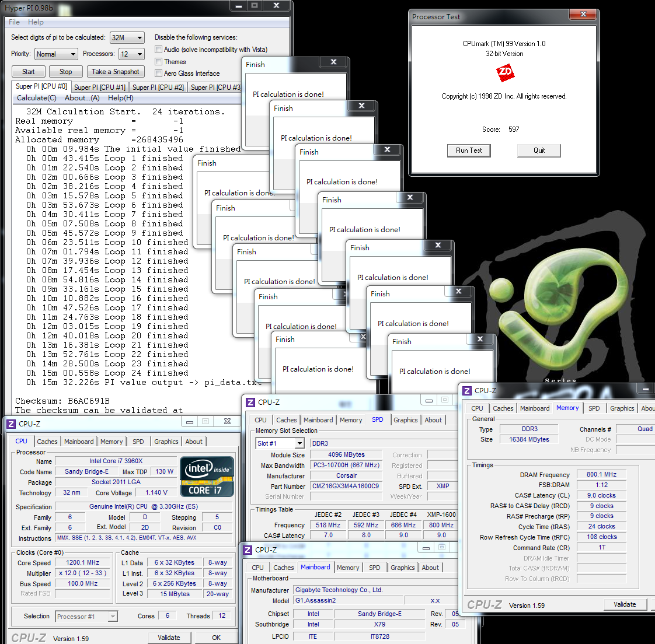Screen dimensions: 655x644
Task: Click the CPU-Z Z icon in the SPD window title
Action: point(250,402)
